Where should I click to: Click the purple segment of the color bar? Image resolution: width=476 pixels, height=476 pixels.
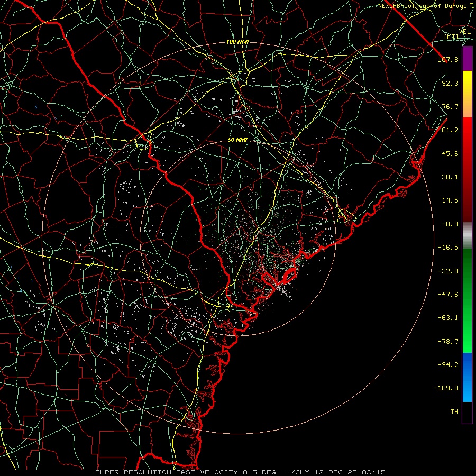coord(467,59)
